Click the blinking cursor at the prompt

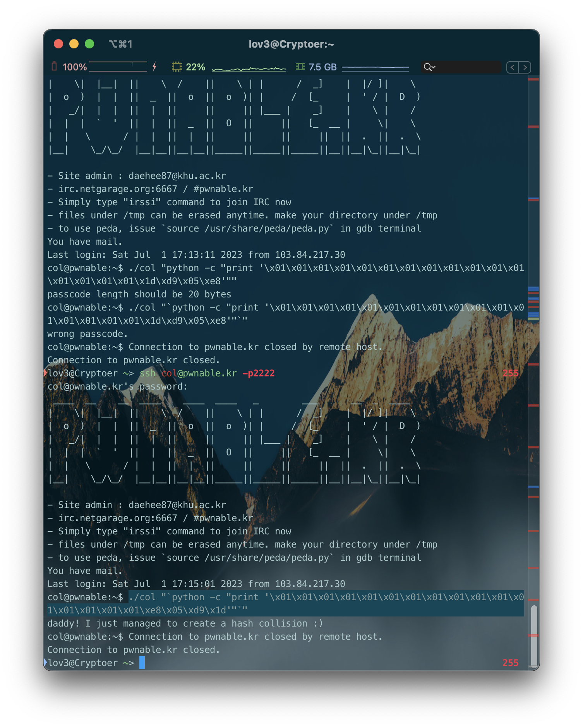click(x=142, y=663)
